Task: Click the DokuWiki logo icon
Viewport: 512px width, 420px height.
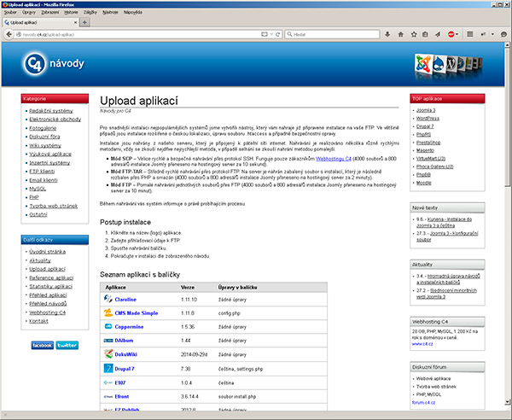Action: coord(108,354)
